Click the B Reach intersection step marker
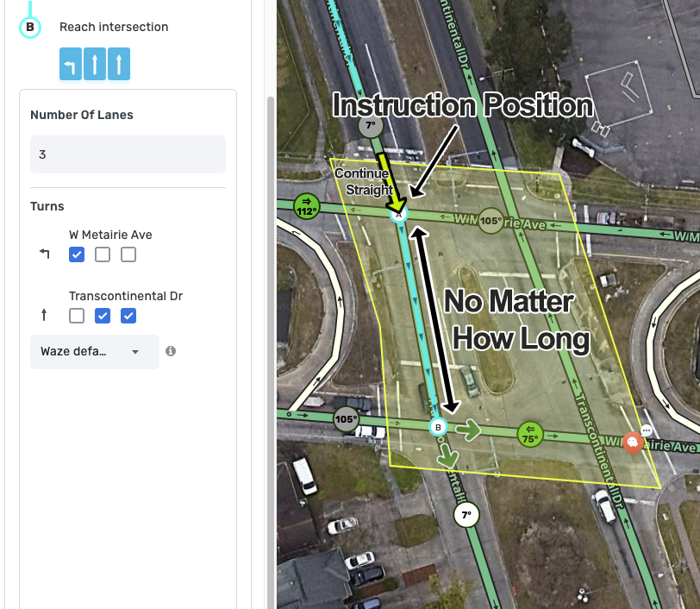The height and width of the screenshot is (609, 700). (30, 28)
